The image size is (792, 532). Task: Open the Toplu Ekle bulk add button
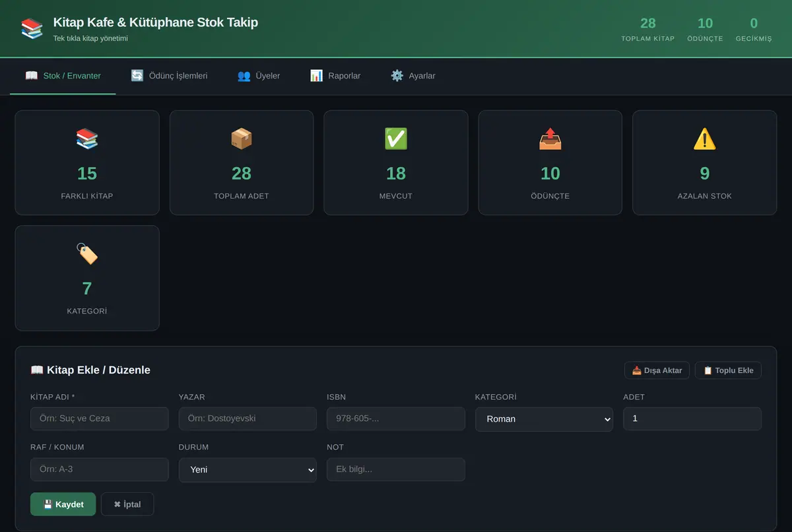coord(728,370)
